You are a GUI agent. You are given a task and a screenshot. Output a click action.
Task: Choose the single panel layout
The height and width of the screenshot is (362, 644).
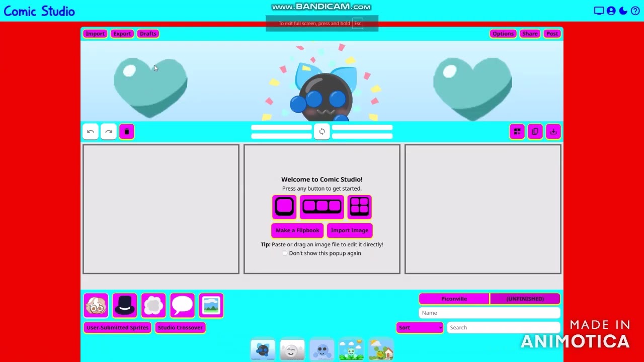coord(284,207)
